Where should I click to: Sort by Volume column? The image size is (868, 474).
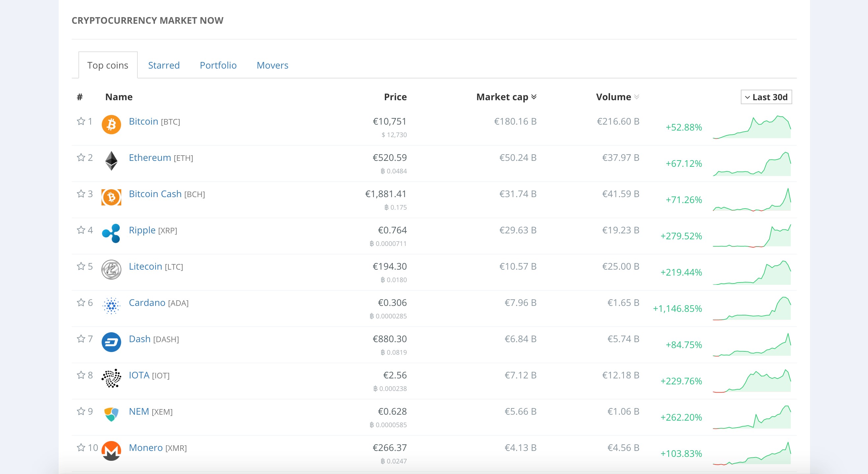click(618, 97)
